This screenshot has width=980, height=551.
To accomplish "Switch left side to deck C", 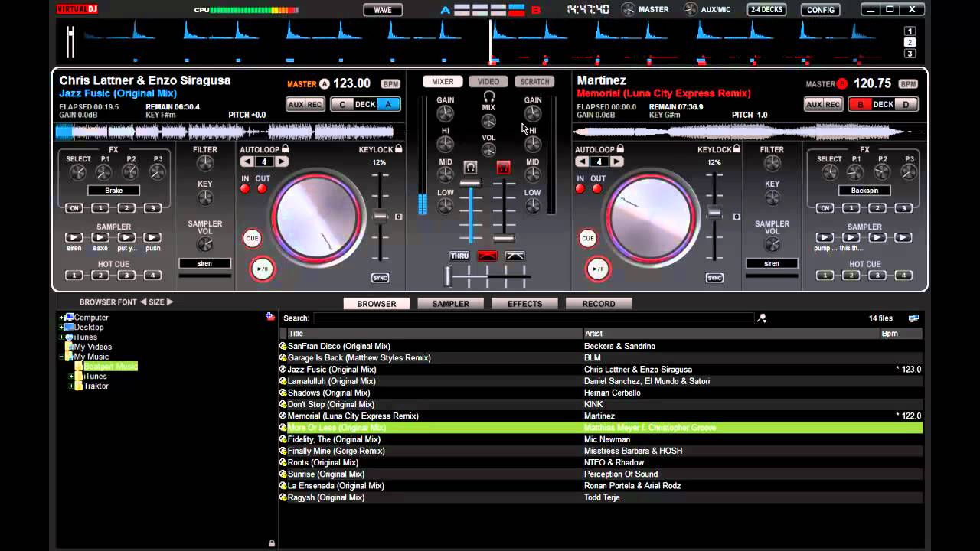I will tap(341, 104).
